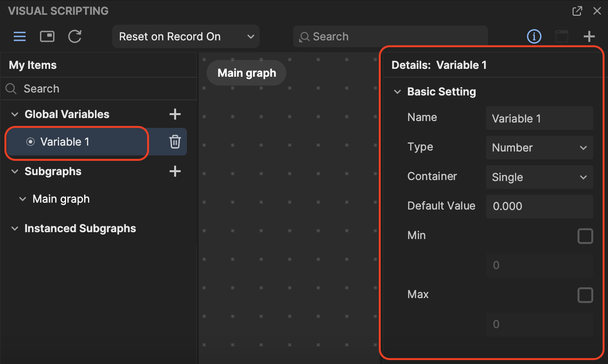
Task: Enable the Min limit checkbox
Action: pos(585,236)
